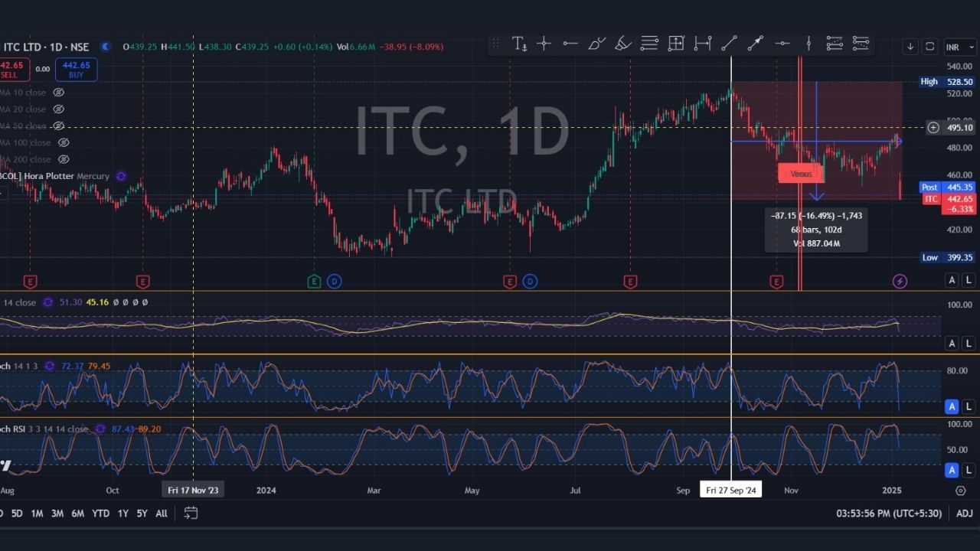Open chart settings gear at bottom right
980x551 pixels.
961,491
